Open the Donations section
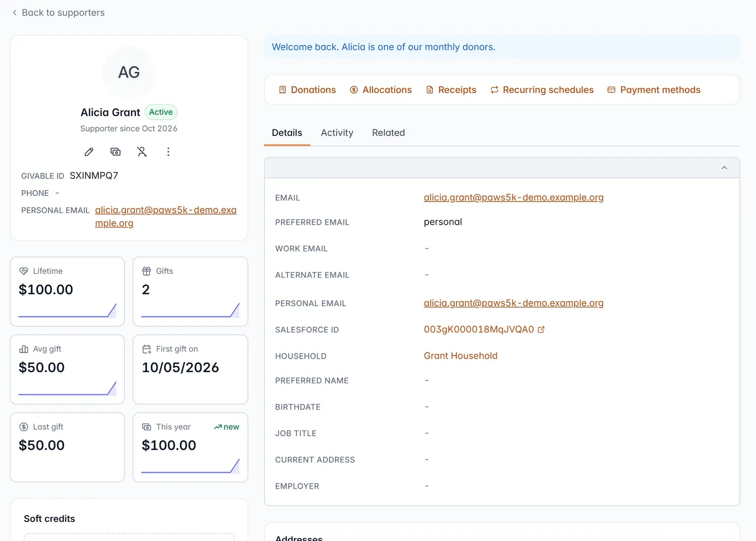 [x=307, y=90]
